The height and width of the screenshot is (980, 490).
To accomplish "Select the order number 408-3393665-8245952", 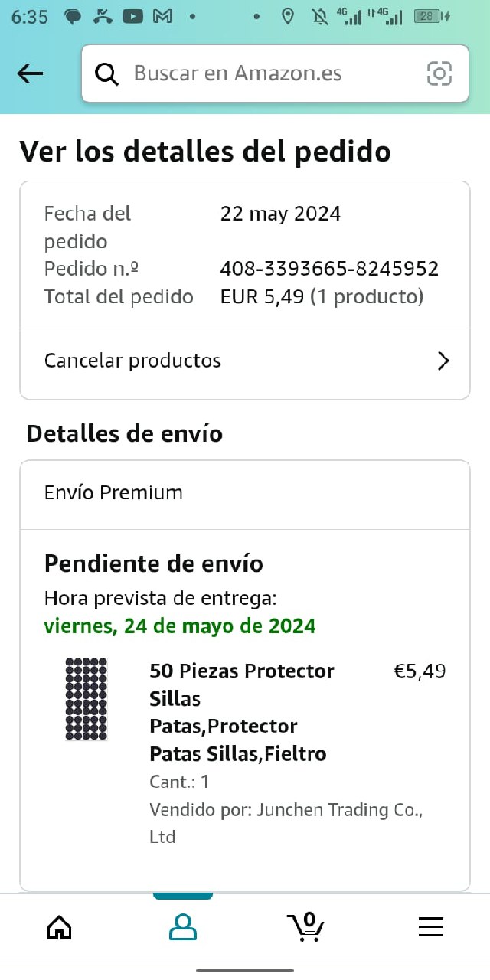I will [329, 269].
